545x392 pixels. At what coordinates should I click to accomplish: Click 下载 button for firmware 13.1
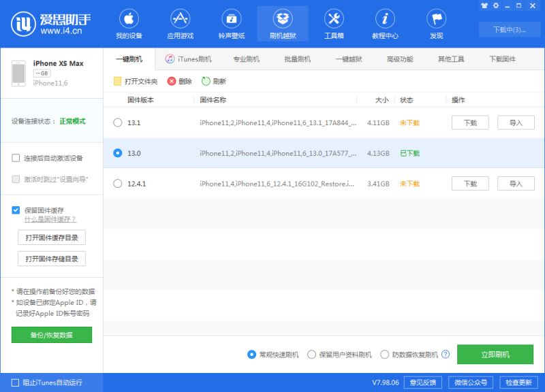point(470,122)
